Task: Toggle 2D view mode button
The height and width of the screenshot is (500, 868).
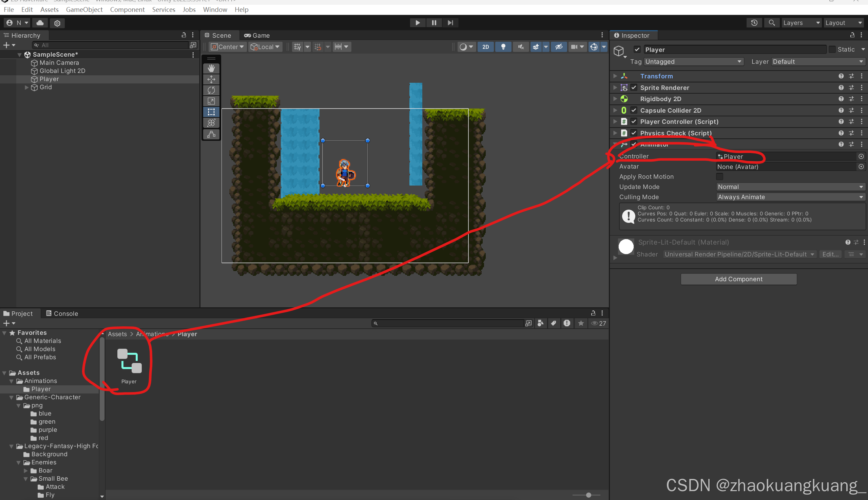Action: click(x=485, y=47)
